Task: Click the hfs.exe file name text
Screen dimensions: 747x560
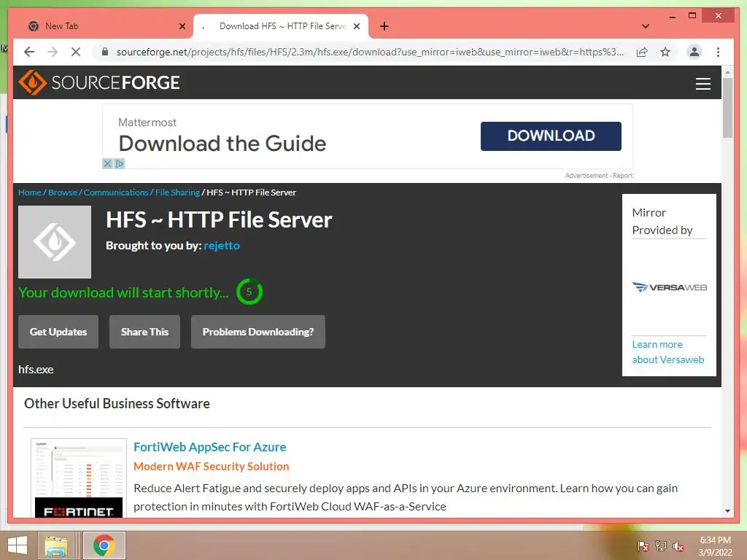Action: [x=36, y=370]
